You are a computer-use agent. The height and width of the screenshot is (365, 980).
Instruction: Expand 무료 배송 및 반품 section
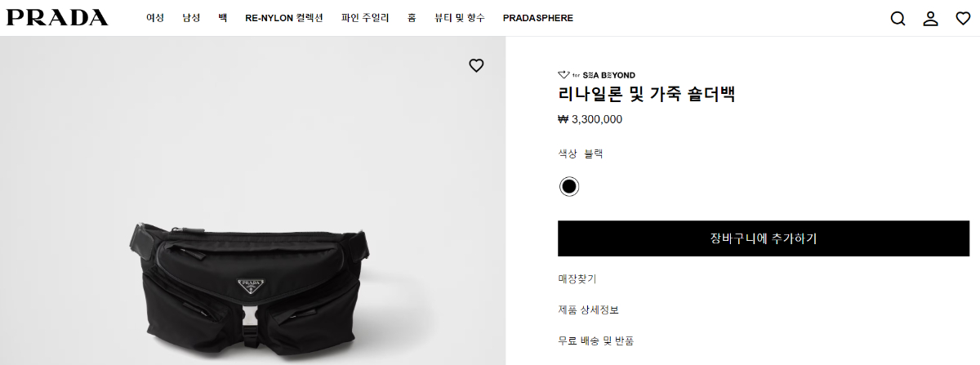tap(597, 340)
